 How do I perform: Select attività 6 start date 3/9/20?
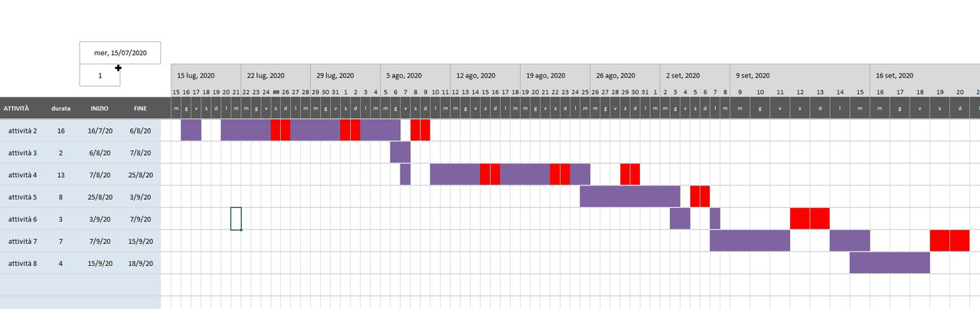tap(100, 219)
